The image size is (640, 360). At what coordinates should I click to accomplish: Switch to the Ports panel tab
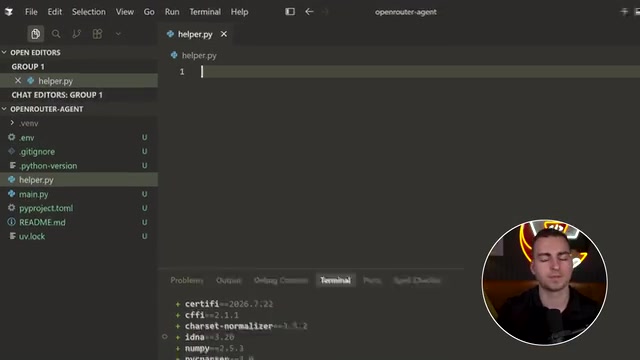coord(372,280)
